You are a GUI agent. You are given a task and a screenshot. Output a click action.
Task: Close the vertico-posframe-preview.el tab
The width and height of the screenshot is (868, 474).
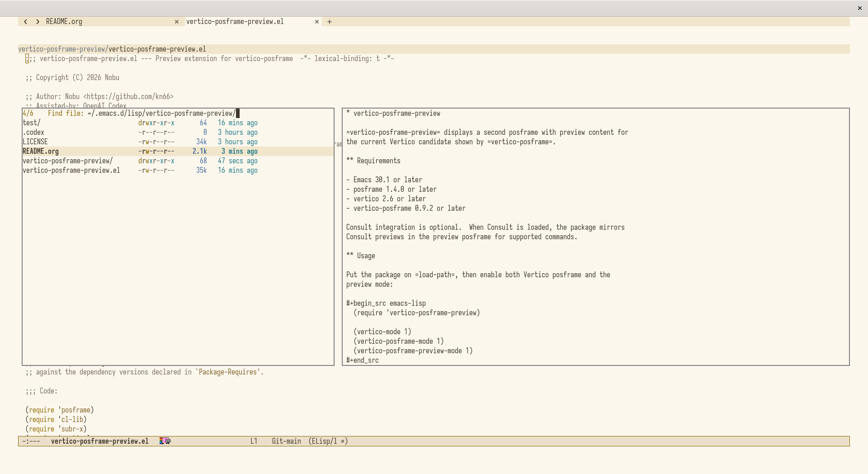pos(317,22)
